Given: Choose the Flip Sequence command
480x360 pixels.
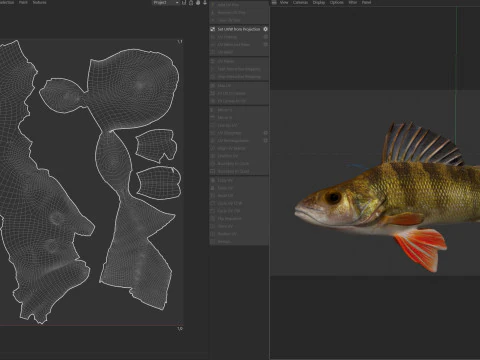Looking at the screenshot, I should pos(239,218).
